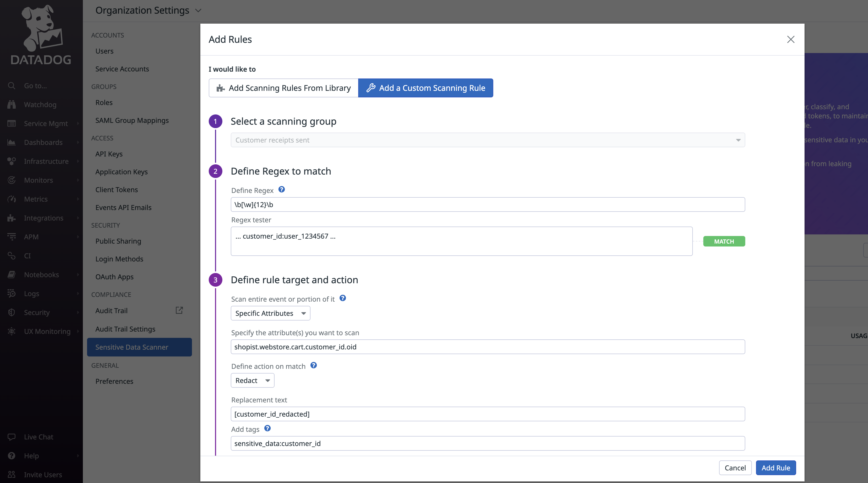The image size is (868, 483).
Task: Expand Organization Settings chevron
Action: coord(199,10)
